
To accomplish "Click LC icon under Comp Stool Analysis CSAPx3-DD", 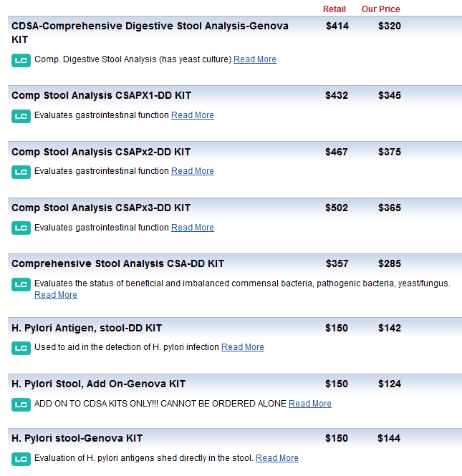I will pos(21,228).
